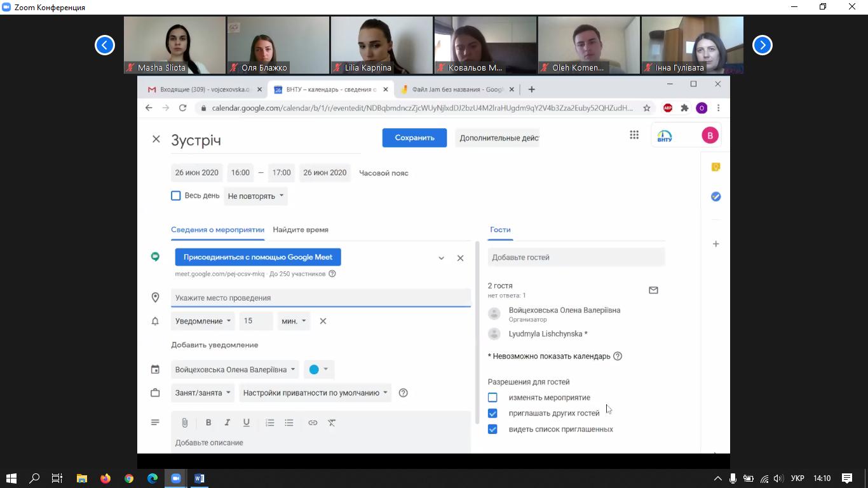Toggle bold formatting in description toolbar
868x488 pixels.
208,423
